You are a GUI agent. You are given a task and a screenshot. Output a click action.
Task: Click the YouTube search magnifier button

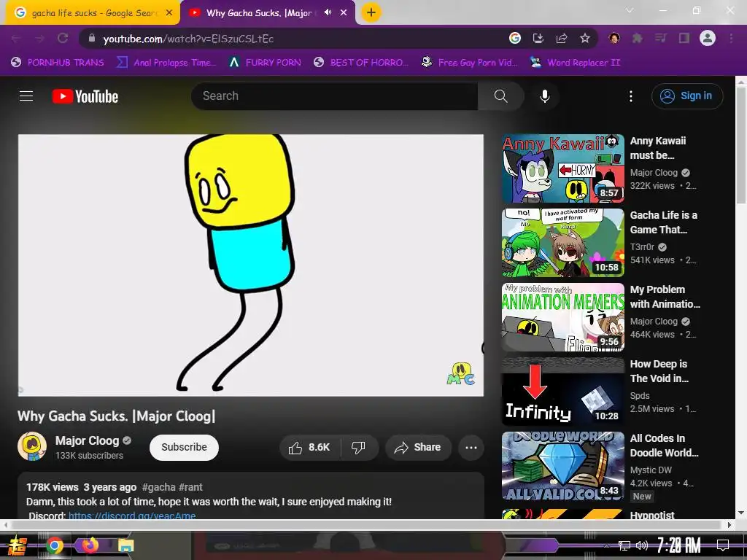(x=500, y=96)
